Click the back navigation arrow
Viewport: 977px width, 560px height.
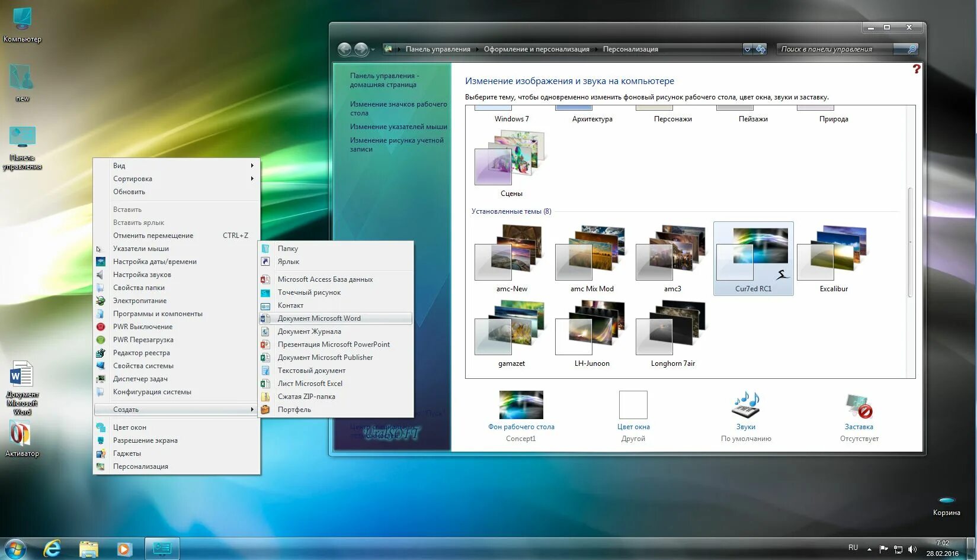344,49
